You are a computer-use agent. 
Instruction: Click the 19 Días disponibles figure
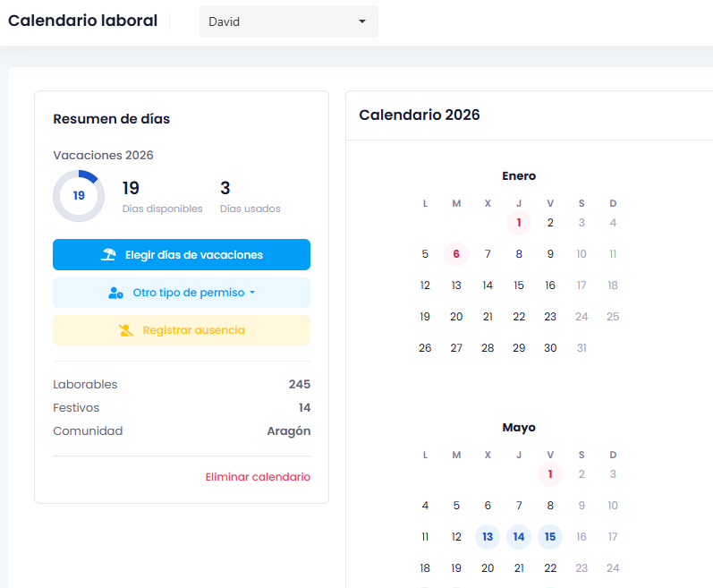pos(131,188)
